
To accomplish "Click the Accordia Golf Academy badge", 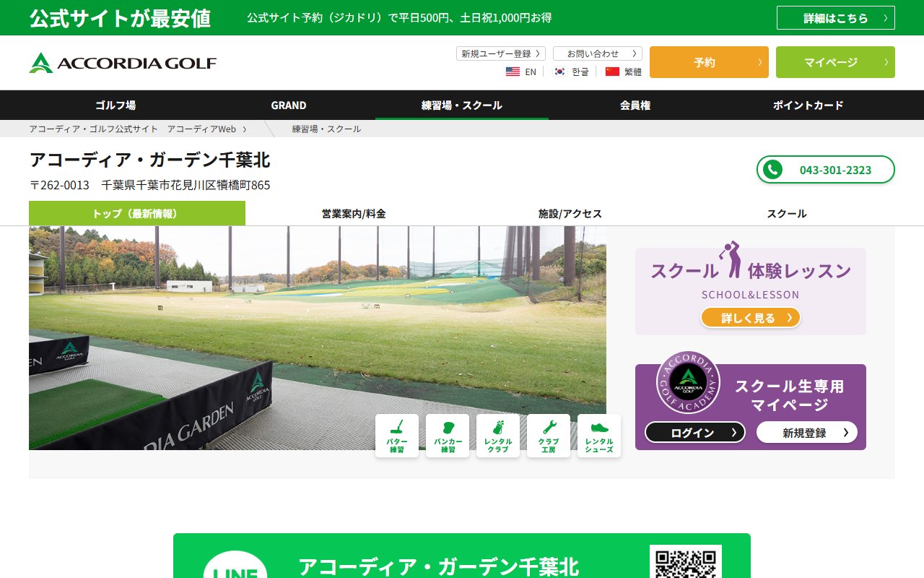I will coord(688,383).
